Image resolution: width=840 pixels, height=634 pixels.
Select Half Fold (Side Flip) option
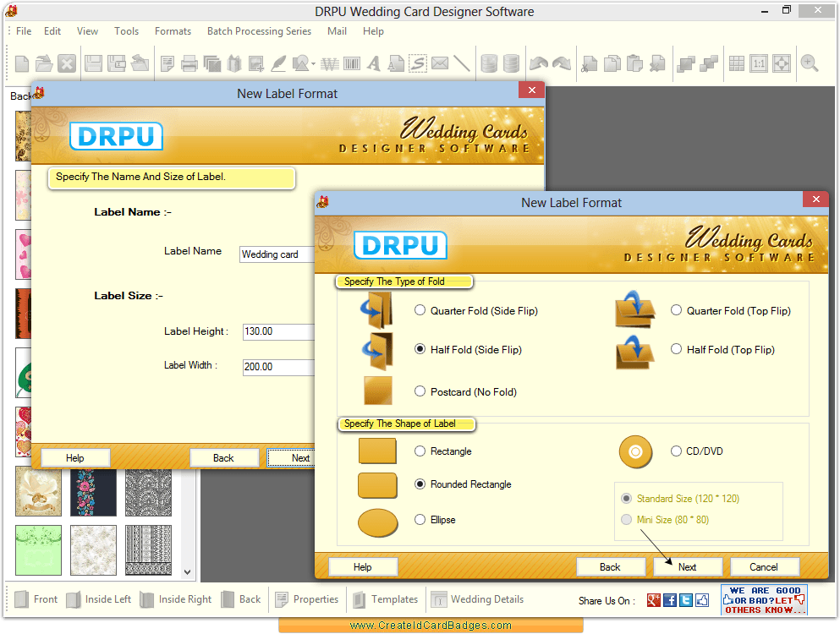pos(420,349)
